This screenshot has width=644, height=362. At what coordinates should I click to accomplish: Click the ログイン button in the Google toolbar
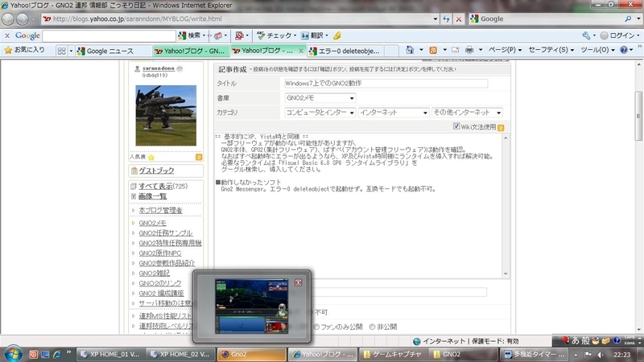[x=619, y=35]
